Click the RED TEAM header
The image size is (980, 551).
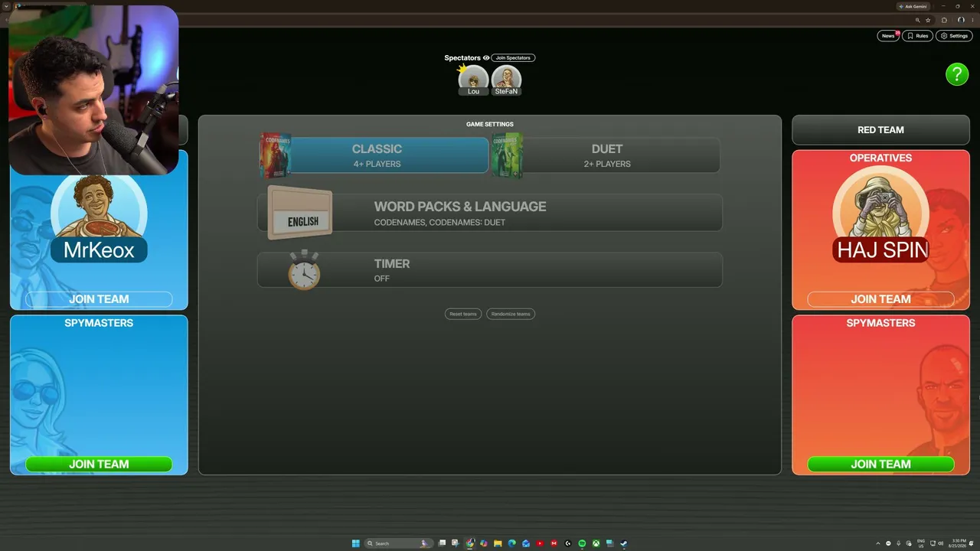880,130
